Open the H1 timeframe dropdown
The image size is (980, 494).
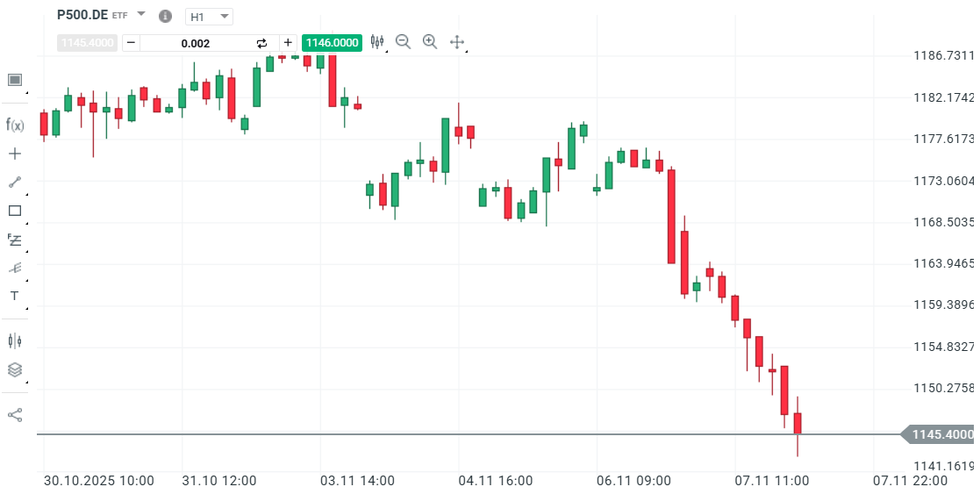(209, 17)
